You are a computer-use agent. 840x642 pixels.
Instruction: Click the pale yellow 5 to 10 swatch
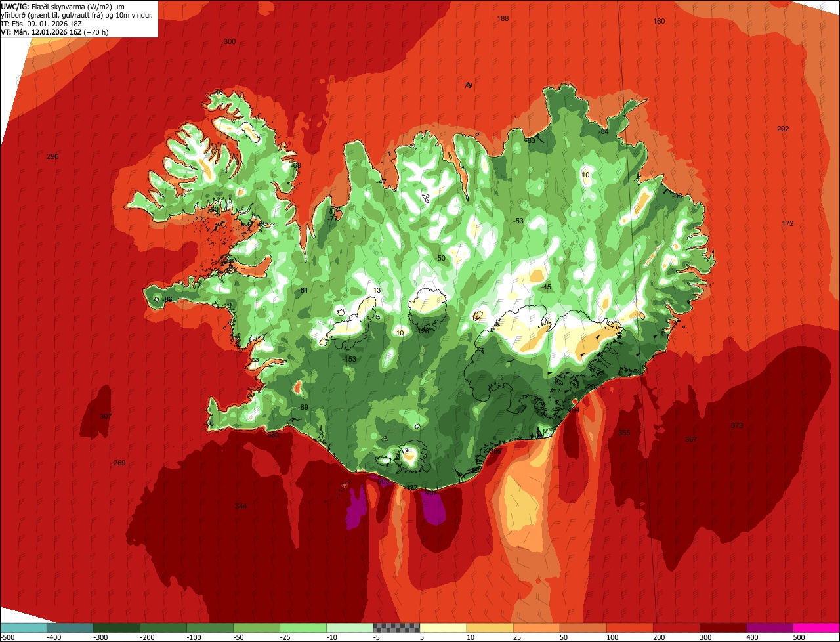tap(442, 628)
